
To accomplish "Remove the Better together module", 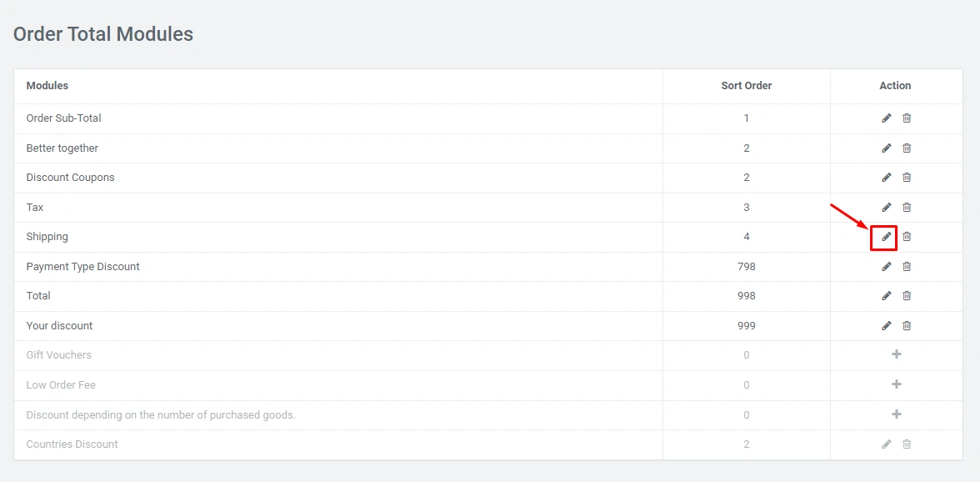I will (x=907, y=148).
